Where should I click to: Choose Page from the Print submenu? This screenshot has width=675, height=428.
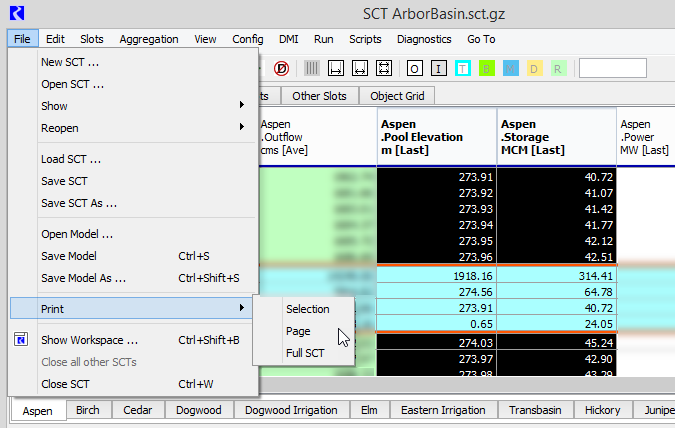[x=298, y=331]
